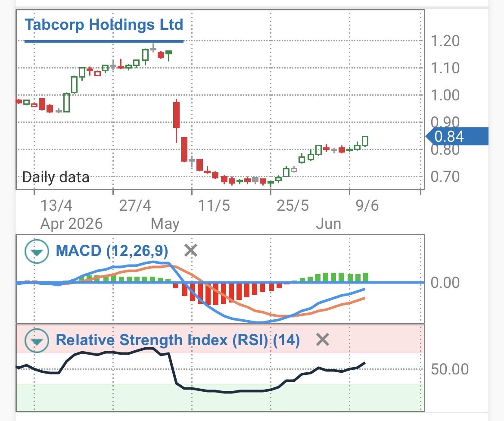Click the 13/4 date axis label
Image resolution: width=504 pixels, height=421 pixels.
click(x=56, y=206)
